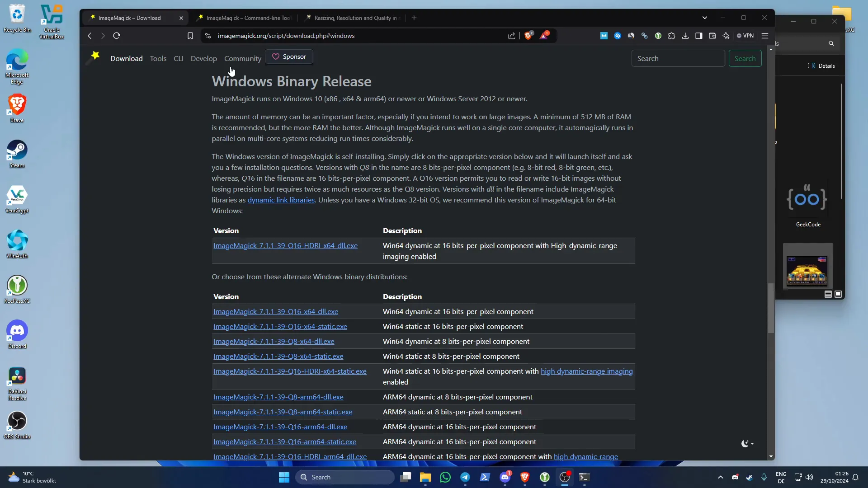
Task: Click the address bar URL
Action: click(286, 36)
